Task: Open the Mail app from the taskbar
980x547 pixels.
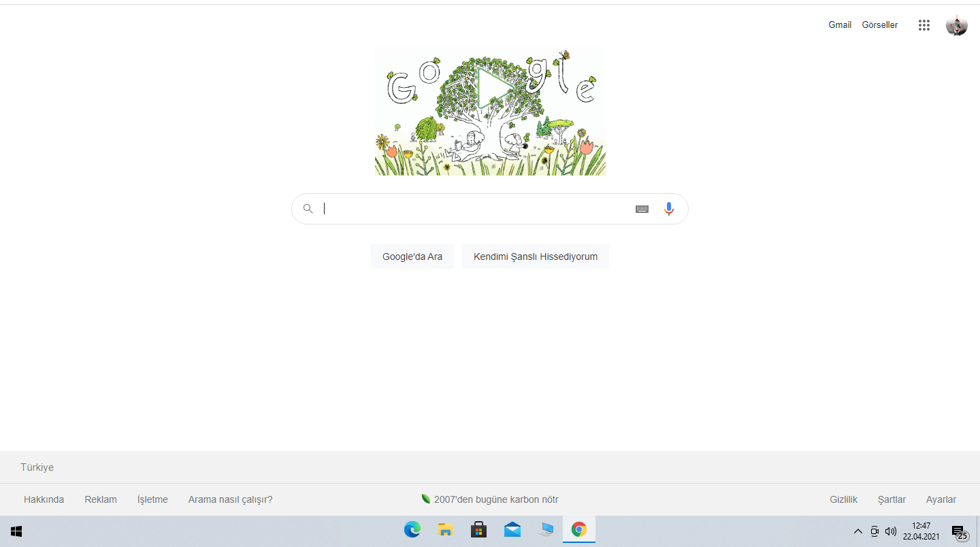Action: [x=512, y=530]
